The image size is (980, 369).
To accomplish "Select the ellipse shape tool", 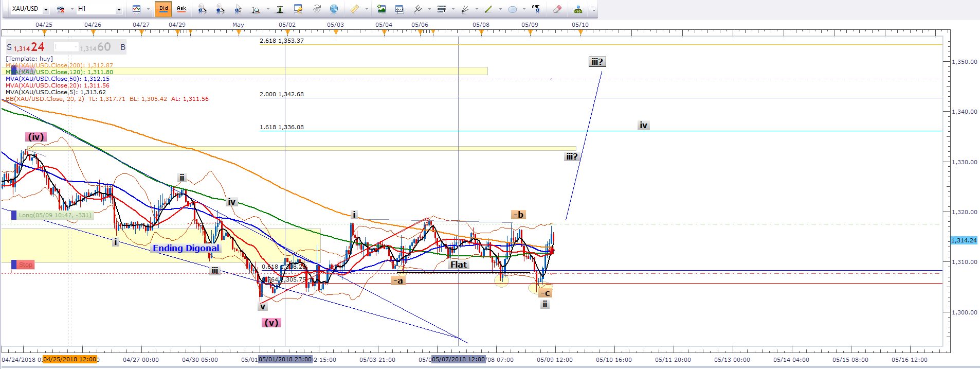I will tap(513, 9).
